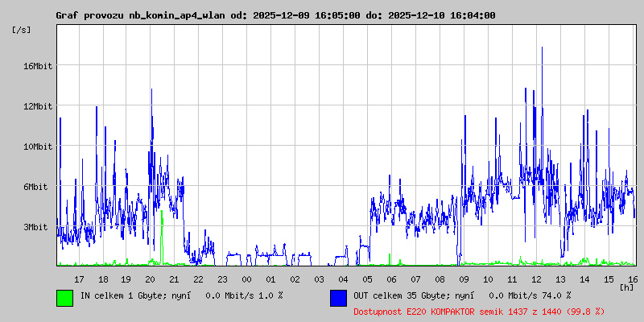Click the green IN spike near hour 20
This screenshot has height=322, width=644.
pos(162,237)
